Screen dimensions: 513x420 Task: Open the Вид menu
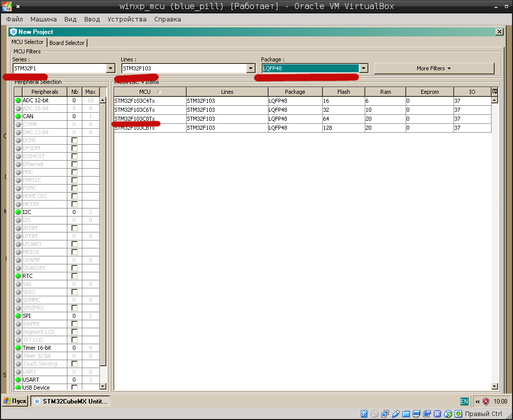click(70, 19)
